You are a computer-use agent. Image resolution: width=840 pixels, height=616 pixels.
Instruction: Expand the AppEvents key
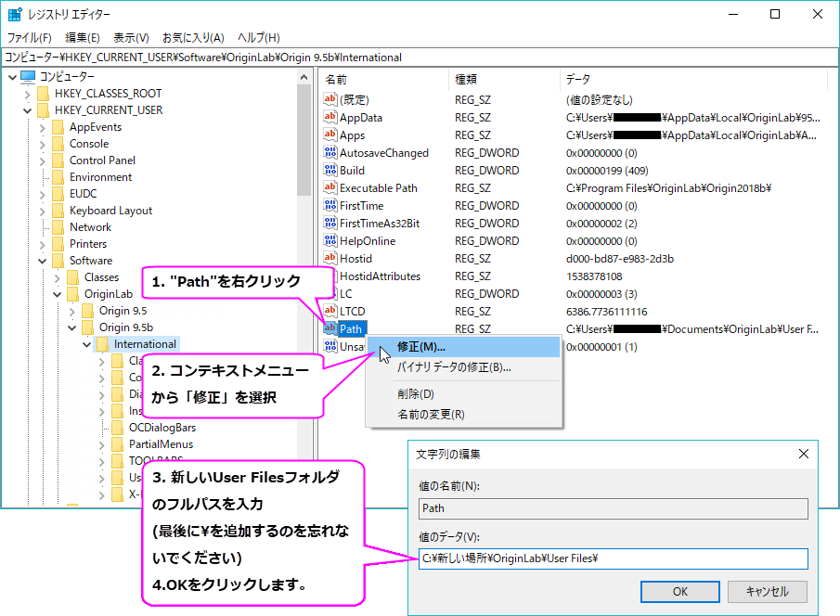pos(43,127)
